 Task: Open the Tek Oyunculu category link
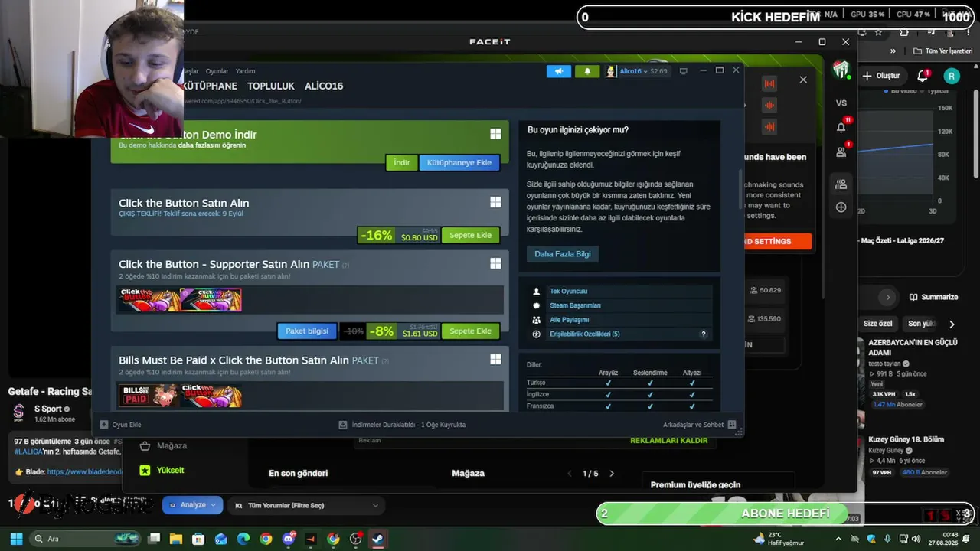[569, 292]
